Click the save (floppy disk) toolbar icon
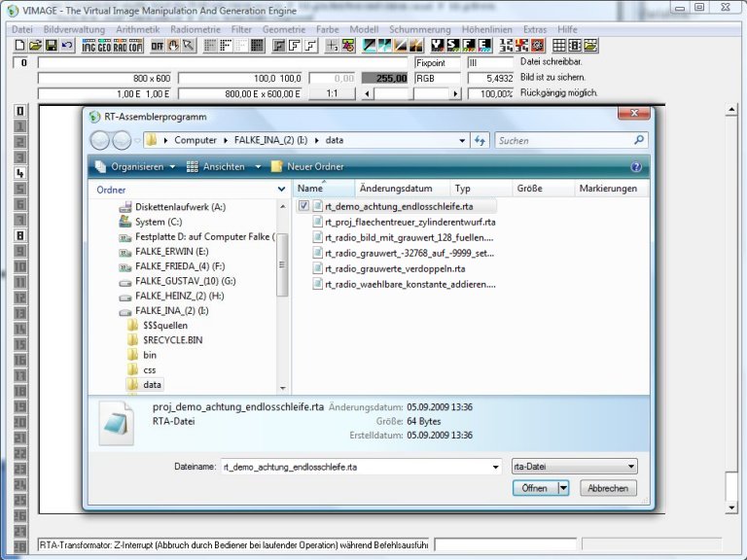 click(52, 46)
